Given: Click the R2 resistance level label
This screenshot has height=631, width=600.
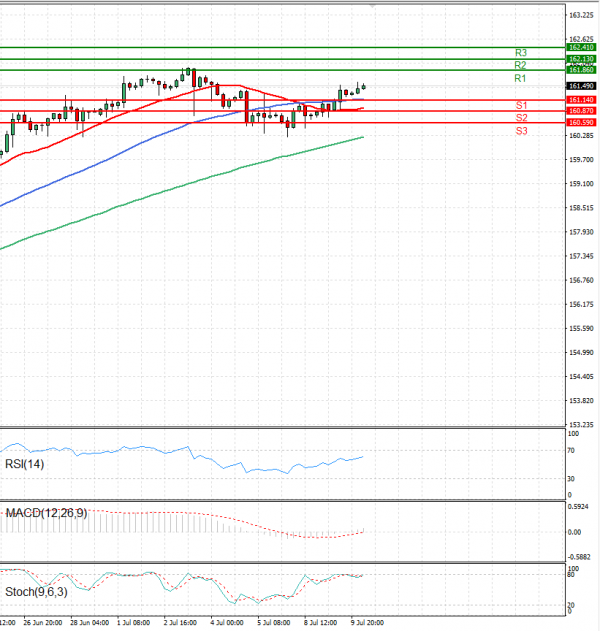Looking at the screenshot, I should [x=520, y=65].
